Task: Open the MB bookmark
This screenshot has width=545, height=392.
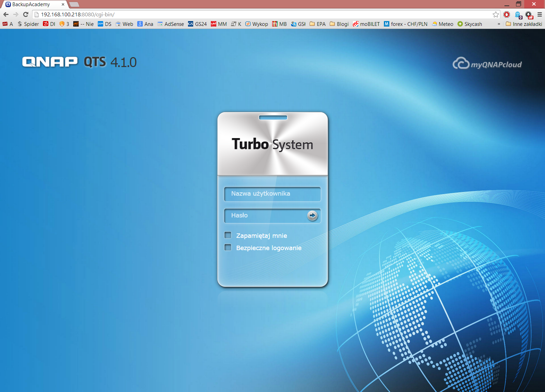Action: coord(279,24)
